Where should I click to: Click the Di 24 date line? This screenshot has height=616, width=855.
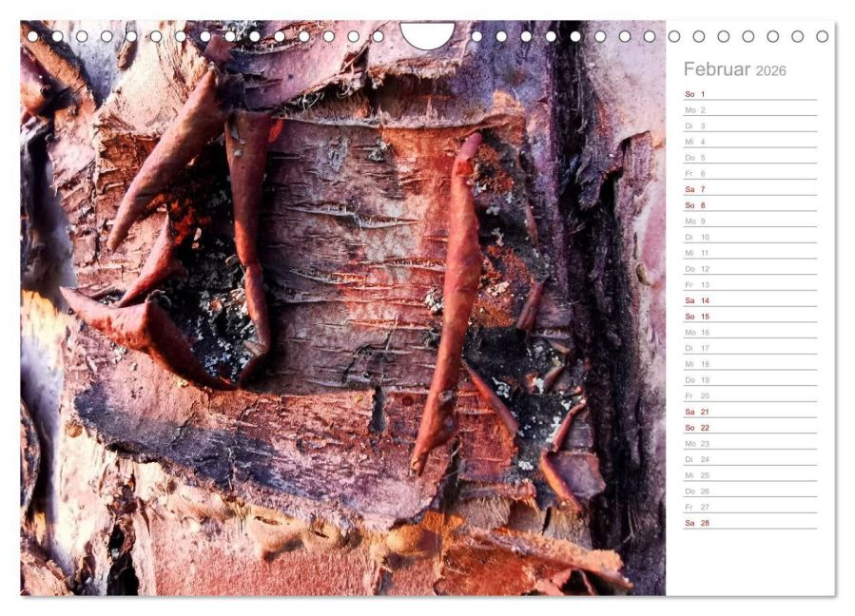click(750, 459)
